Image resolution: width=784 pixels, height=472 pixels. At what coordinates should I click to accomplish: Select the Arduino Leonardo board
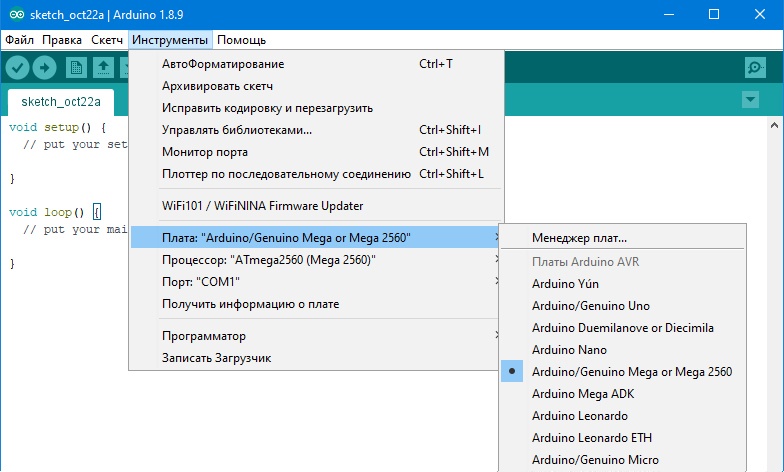[622, 416]
